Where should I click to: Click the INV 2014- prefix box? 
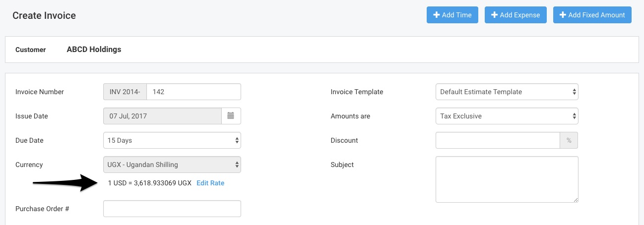click(125, 92)
